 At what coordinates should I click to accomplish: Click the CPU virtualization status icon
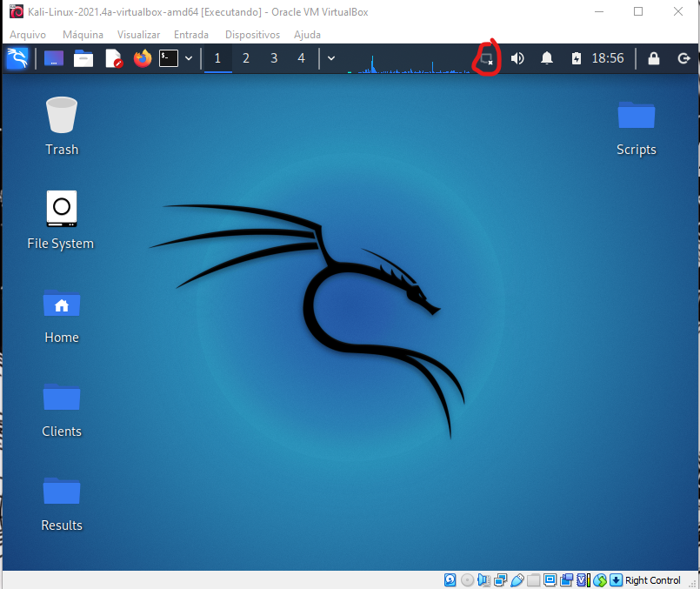(583, 580)
